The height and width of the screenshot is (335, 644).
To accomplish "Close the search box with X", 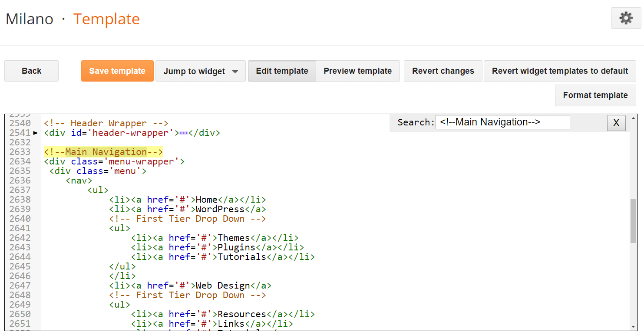I will 616,123.
